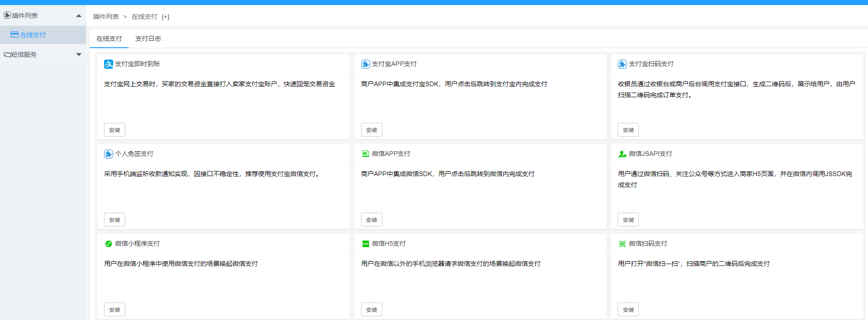Click the Alipay logo icon on 支付宝即时到账

point(108,64)
